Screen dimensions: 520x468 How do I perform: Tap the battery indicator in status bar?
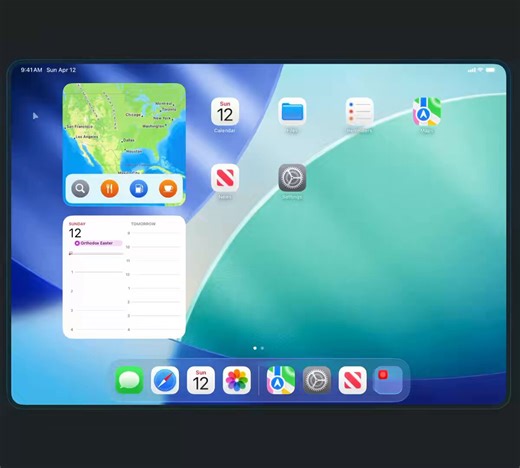coord(490,70)
